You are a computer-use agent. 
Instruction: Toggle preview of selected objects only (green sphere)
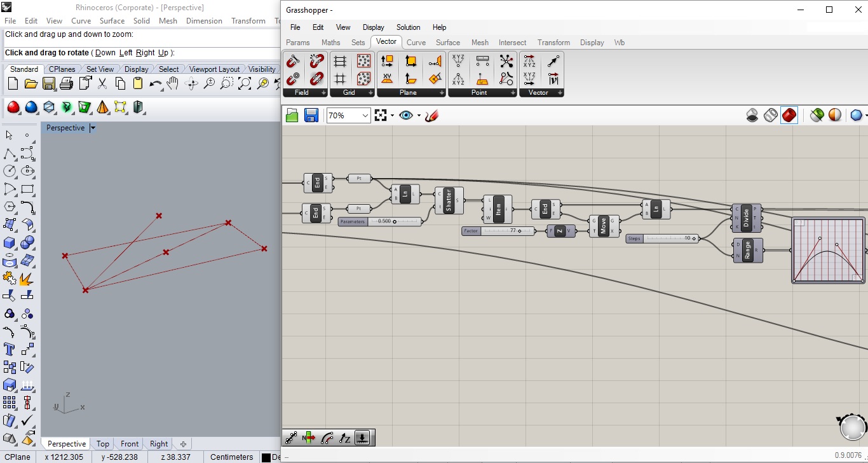tap(817, 115)
